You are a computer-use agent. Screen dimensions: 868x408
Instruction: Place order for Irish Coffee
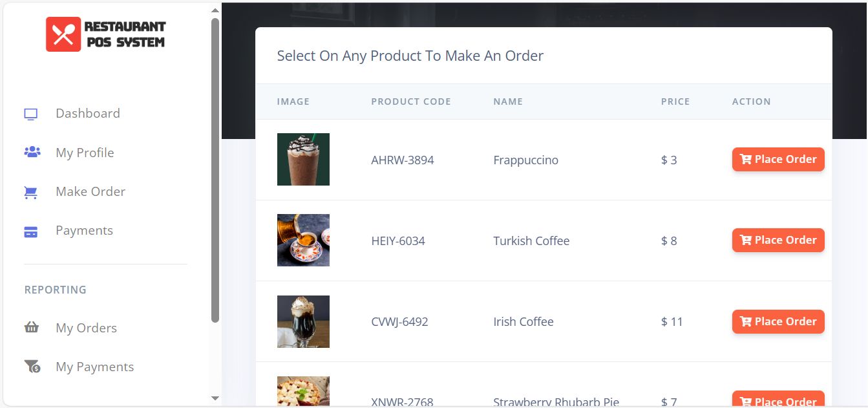(x=778, y=321)
